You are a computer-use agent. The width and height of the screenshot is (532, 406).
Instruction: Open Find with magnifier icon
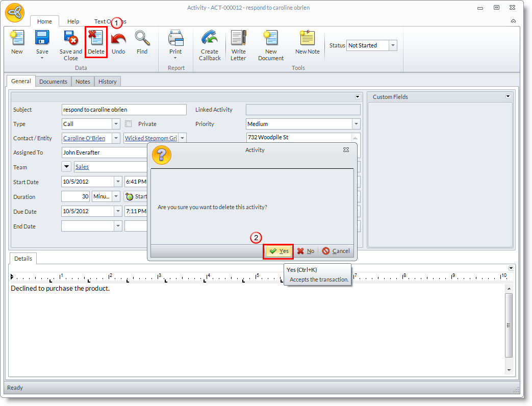pos(142,39)
